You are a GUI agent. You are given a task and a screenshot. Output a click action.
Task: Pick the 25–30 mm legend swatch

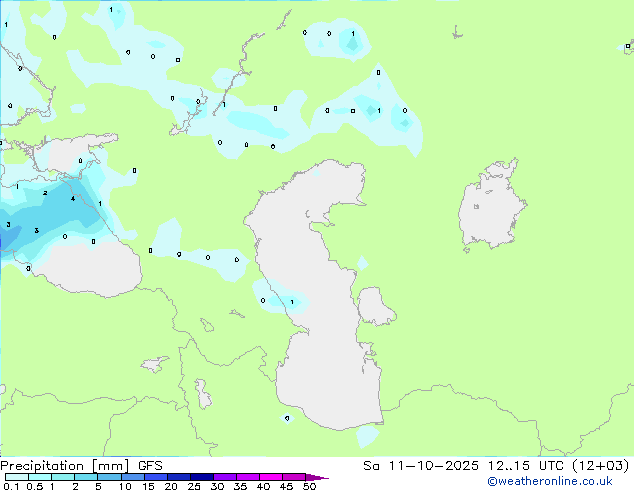pos(202,477)
